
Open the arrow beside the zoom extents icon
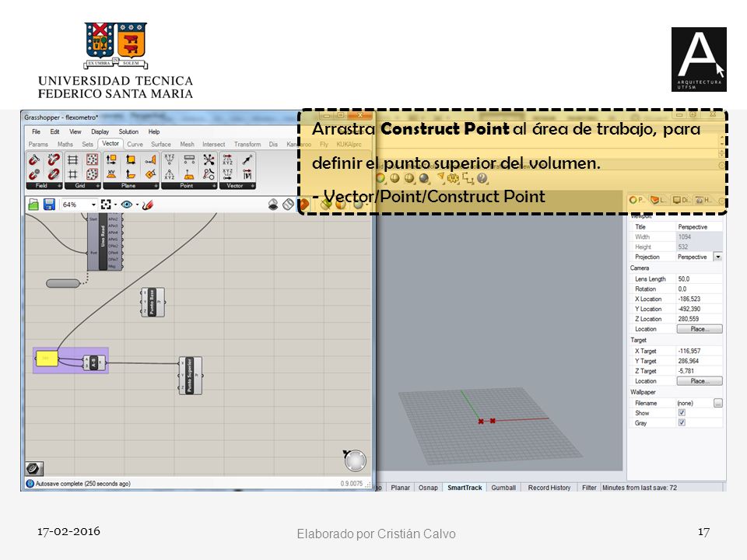(115, 205)
